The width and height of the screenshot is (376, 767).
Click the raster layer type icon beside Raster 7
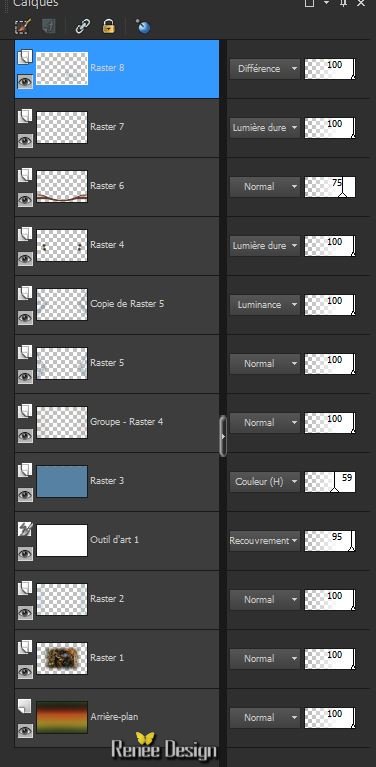[x=25, y=116]
